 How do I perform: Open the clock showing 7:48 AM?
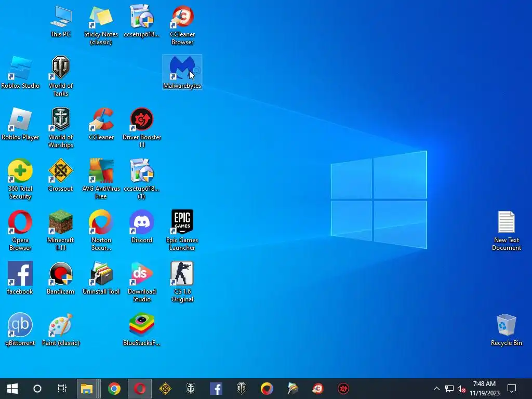click(485, 389)
